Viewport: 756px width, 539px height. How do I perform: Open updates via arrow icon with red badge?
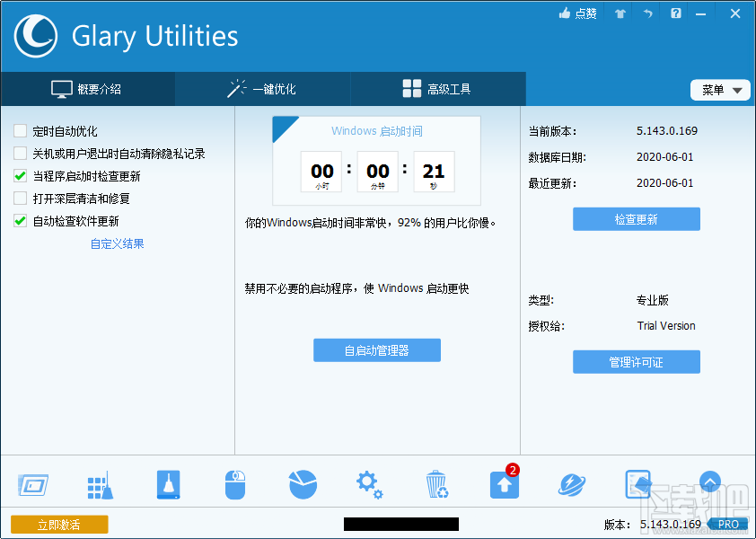(504, 484)
